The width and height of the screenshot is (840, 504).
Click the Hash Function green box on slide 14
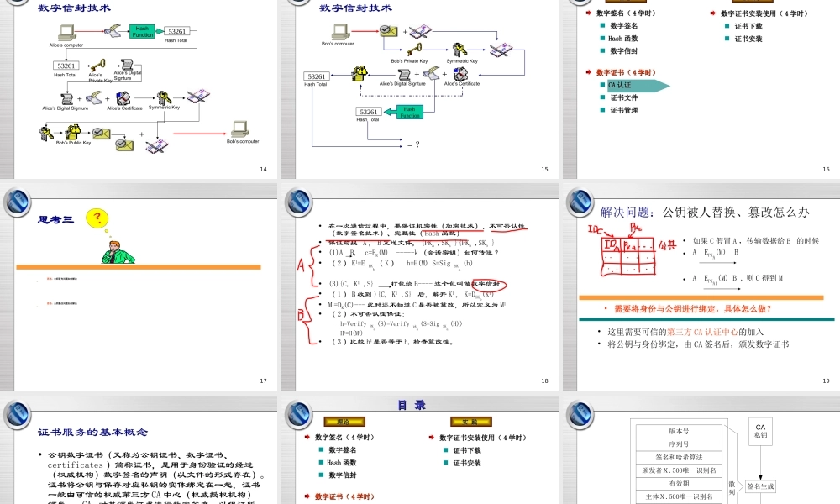pos(142,30)
